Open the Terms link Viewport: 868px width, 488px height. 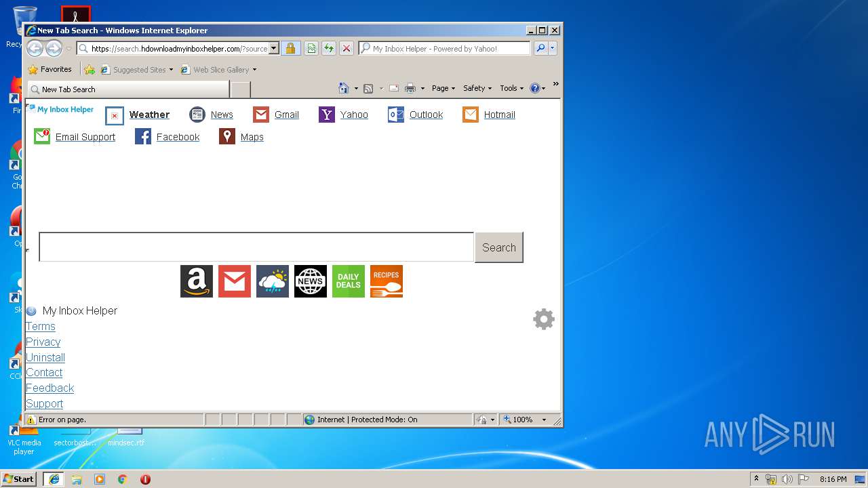41,327
